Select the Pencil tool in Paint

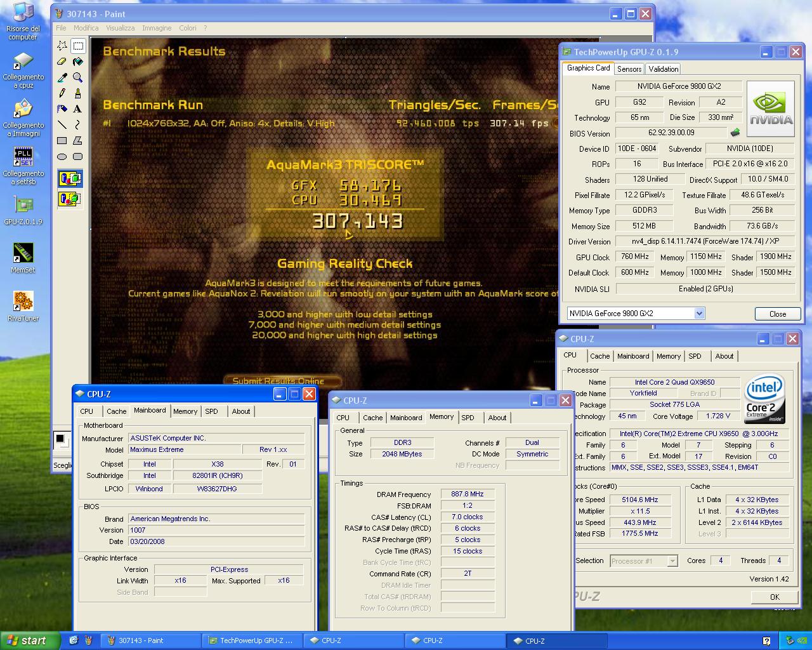62,93
